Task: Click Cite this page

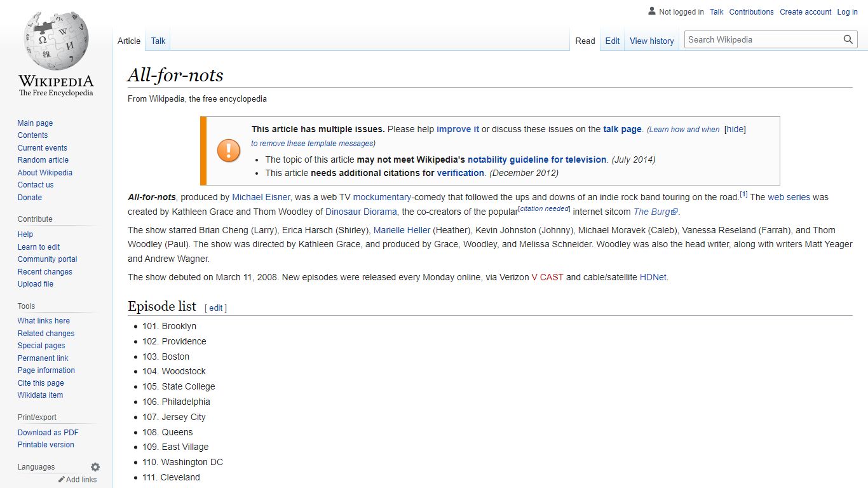Action: [x=41, y=383]
